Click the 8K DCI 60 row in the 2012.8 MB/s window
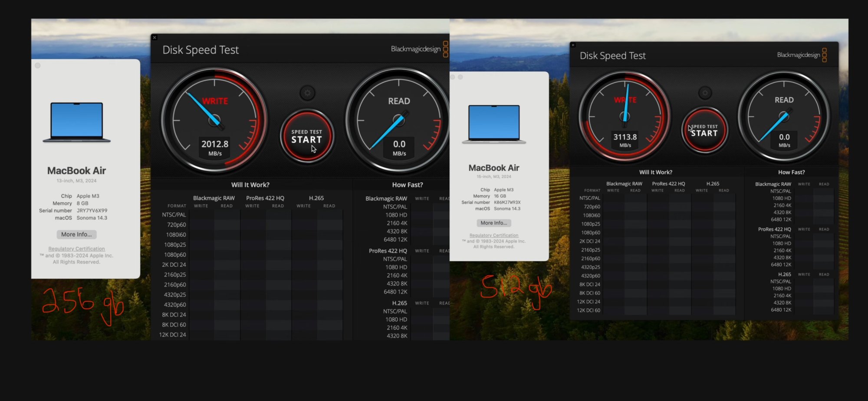Screen dimensions: 868x401 [x=252, y=325]
